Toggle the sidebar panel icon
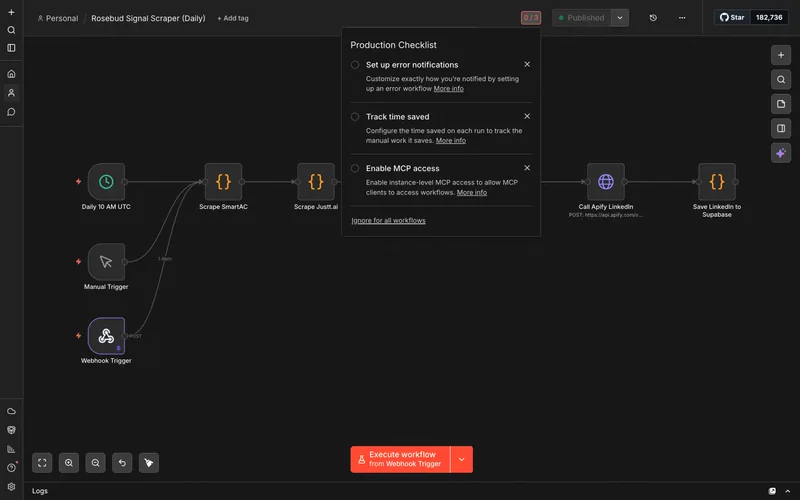Viewport: 800px width, 500px height. [x=11, y=48]
